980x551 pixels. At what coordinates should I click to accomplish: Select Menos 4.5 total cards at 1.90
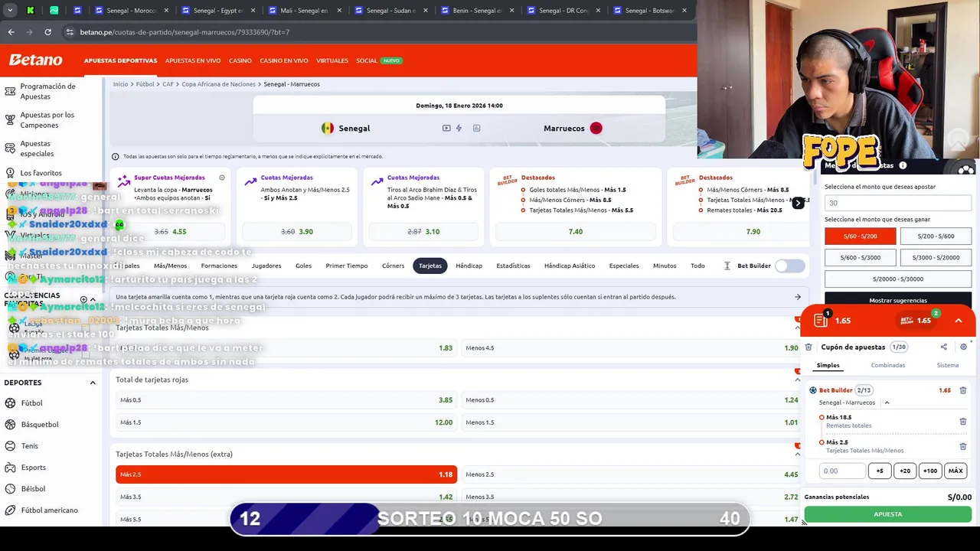[632, 347]
